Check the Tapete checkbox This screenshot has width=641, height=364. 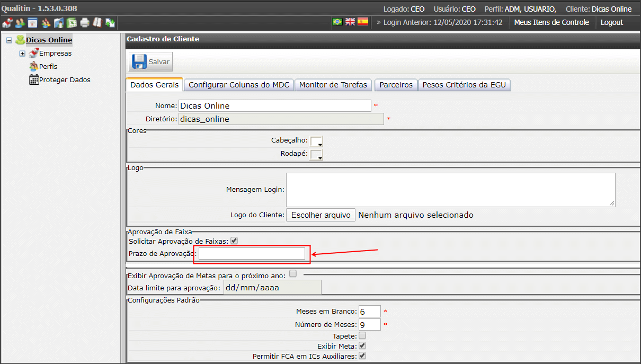(362, 335)
